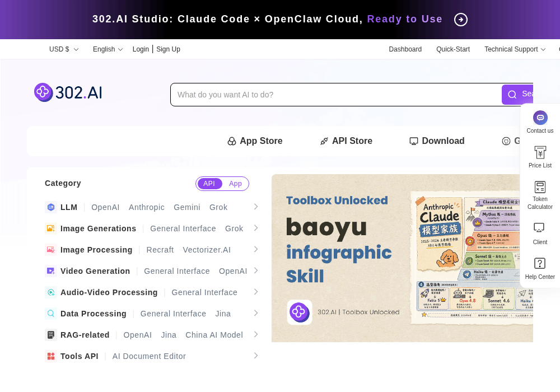Viewport: 560px width, 392px height.
Task: Click the Audio-Video Processing category icon
Action: point(51,292)
